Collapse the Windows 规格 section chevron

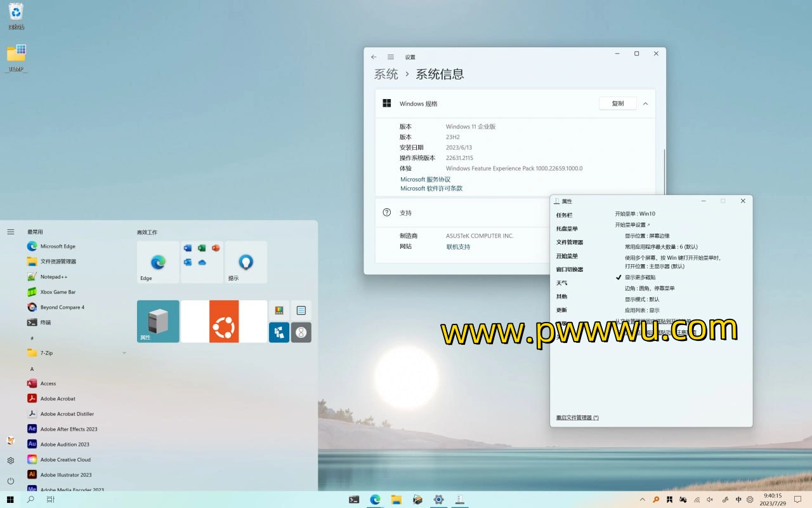pyautogui.click(x=646, y=104)
